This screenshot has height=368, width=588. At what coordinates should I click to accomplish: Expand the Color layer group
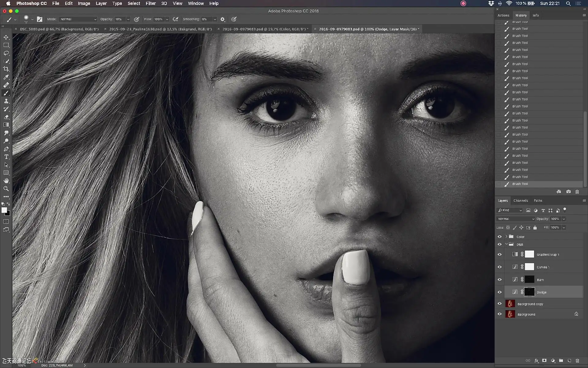[506, 236]
